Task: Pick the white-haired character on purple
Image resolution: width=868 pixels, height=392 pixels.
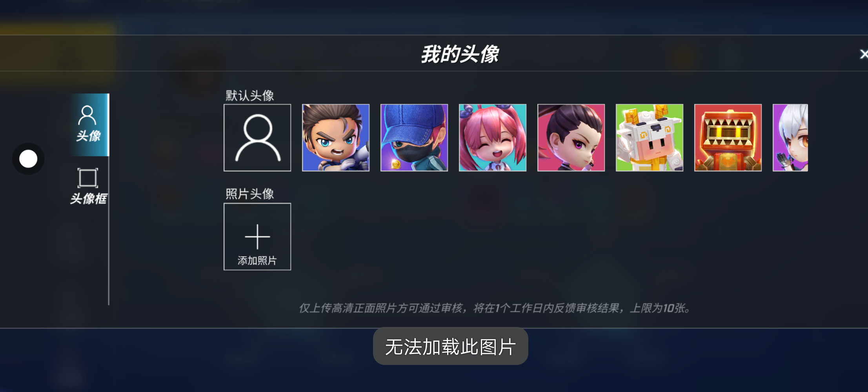Action: 790,138
